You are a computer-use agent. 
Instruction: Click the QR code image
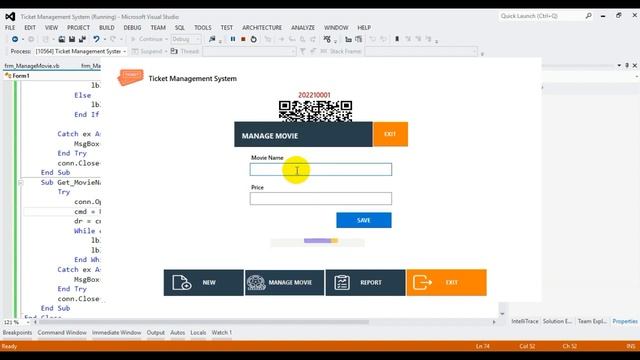tap(315, 111)
